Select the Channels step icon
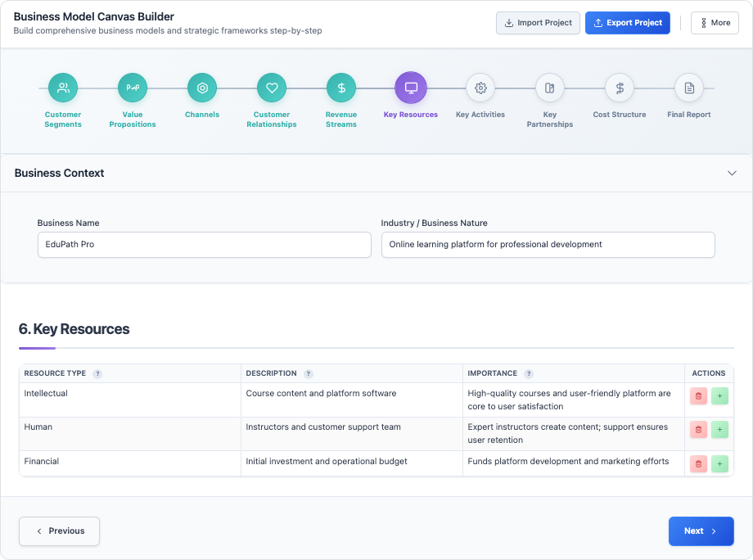This screenshot has width=753, height=560. point(202,88)
